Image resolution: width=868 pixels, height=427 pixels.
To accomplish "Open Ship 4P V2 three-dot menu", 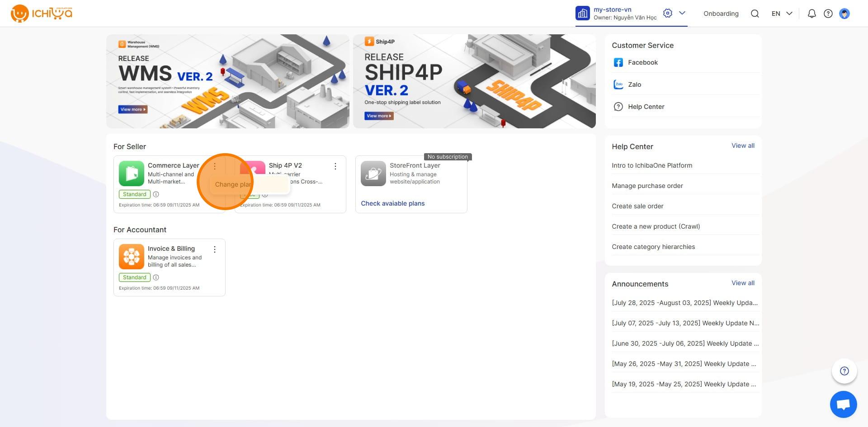I will click(x=335, y=166).
